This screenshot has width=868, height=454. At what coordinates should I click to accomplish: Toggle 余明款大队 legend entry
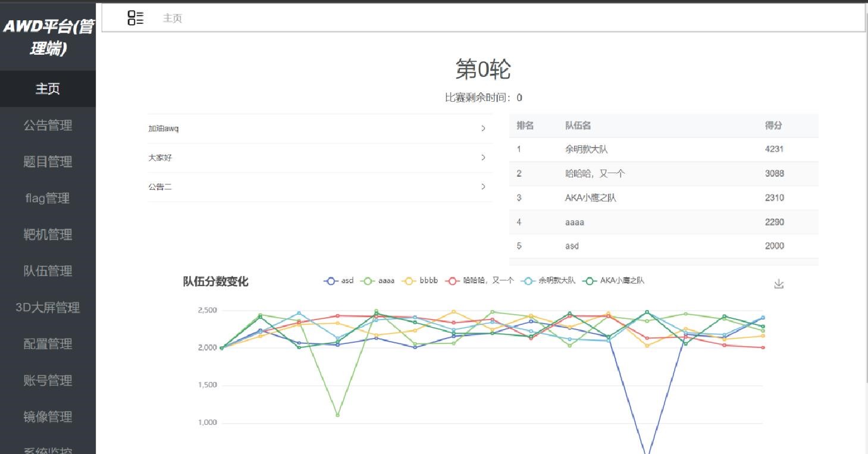549,281
